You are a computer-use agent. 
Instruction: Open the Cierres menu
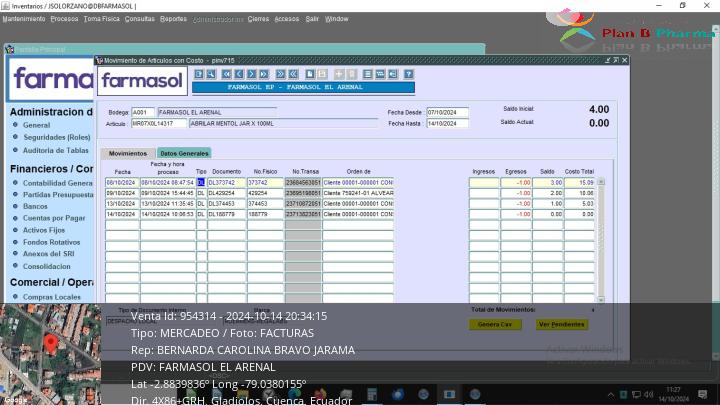258,19
